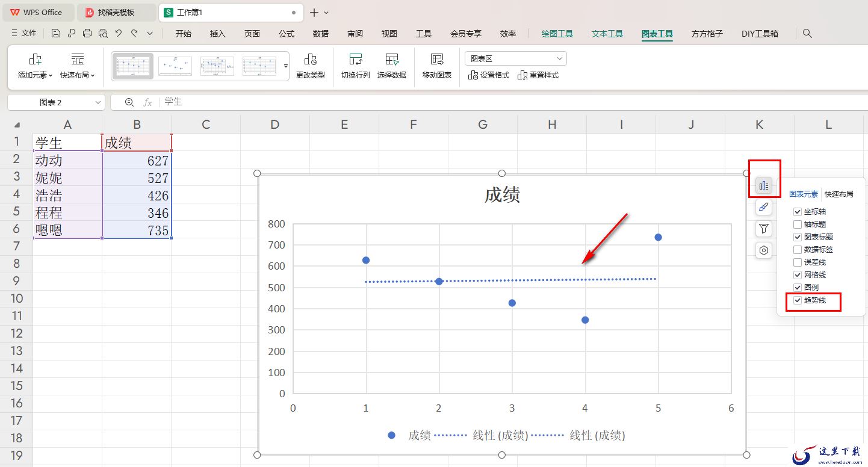Open the 文件 menu
This screenshot has width=868, height=467.
(x=24, y=34)
